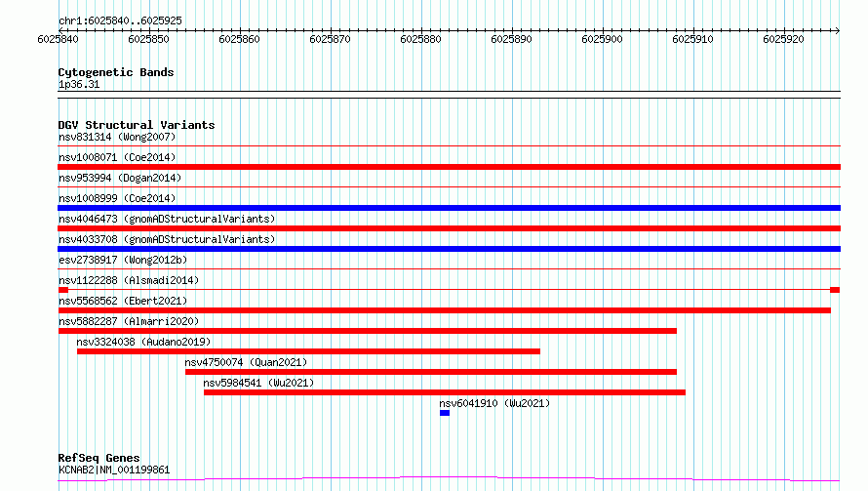
Task: Click the 6025880 ruler position label
Action: point(420,39)
